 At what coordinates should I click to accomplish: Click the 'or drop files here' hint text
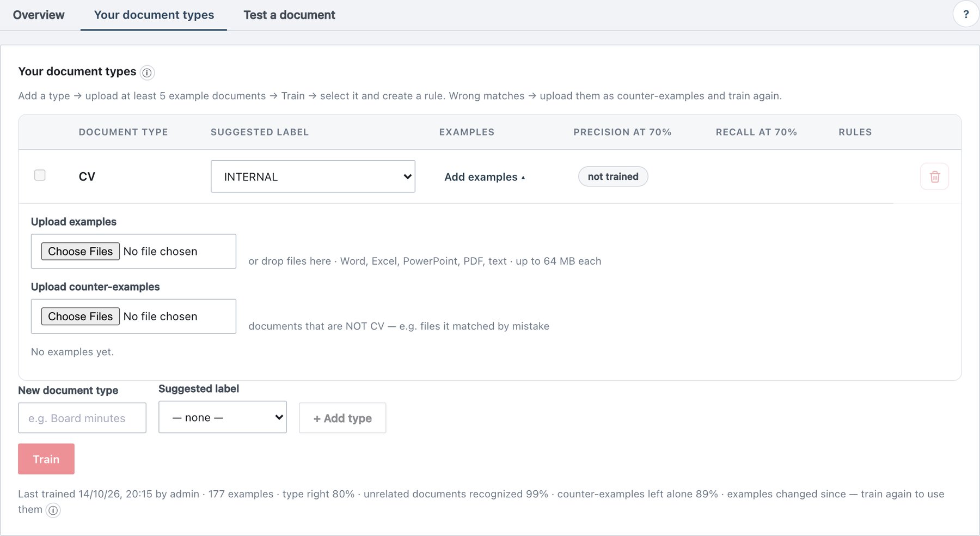pyautogui.click(x=425, y=261)
